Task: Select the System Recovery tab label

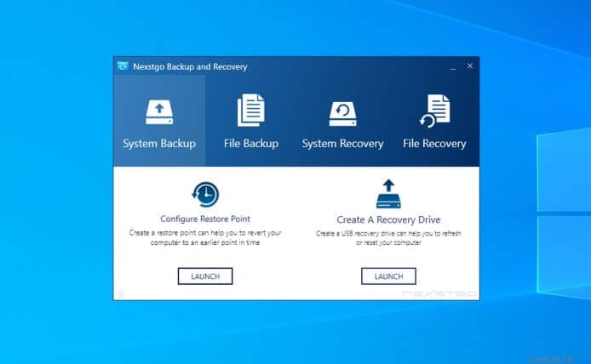Action: pos(342,144)
